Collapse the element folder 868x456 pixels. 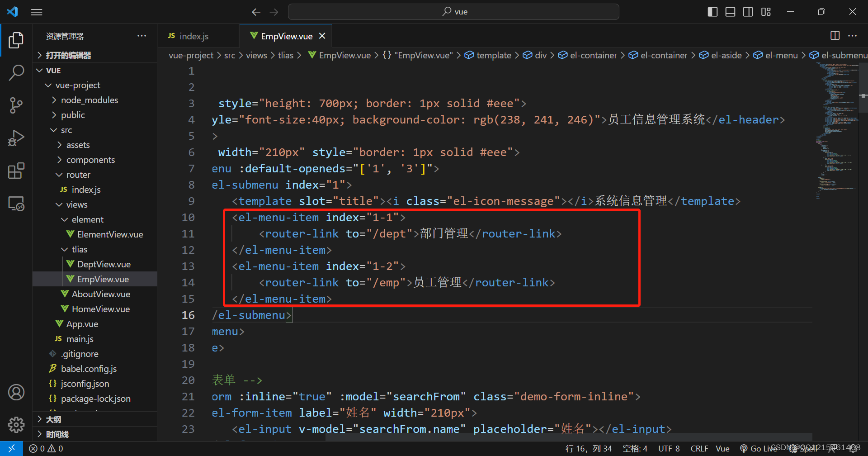tap(95, 220)
